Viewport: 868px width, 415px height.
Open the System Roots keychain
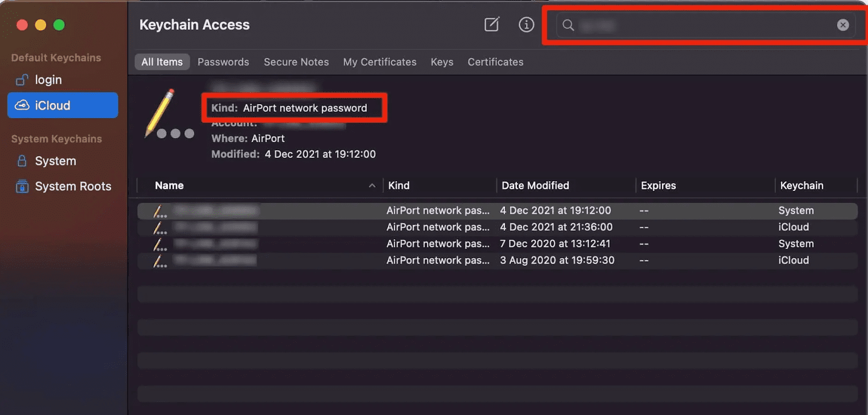pos(73,186)
